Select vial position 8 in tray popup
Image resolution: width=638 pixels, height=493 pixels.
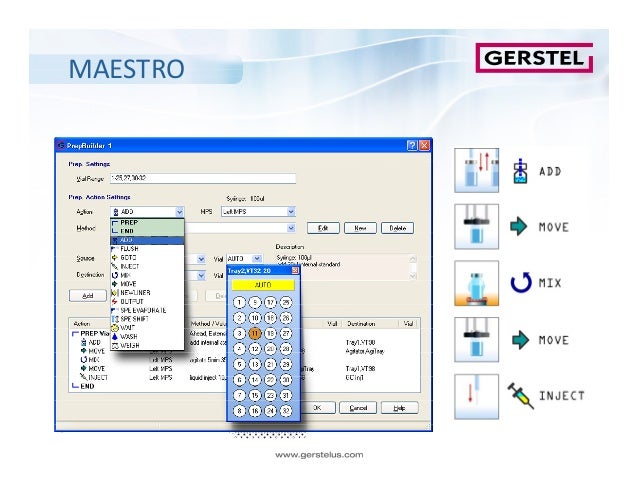point(239,410)
